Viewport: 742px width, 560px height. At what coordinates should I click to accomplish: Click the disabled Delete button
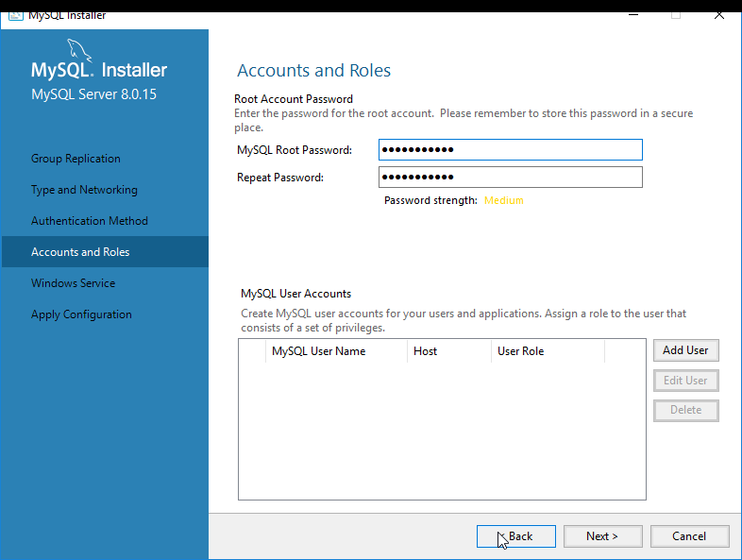[685, 410]
